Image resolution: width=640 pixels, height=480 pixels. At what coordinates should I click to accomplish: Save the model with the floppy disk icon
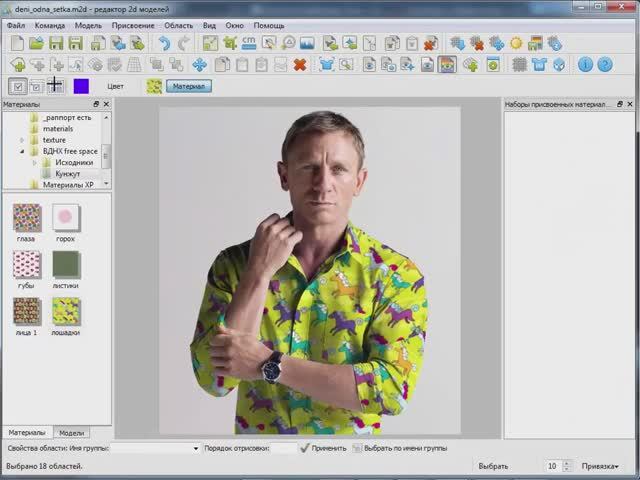[x=56, y=43]
